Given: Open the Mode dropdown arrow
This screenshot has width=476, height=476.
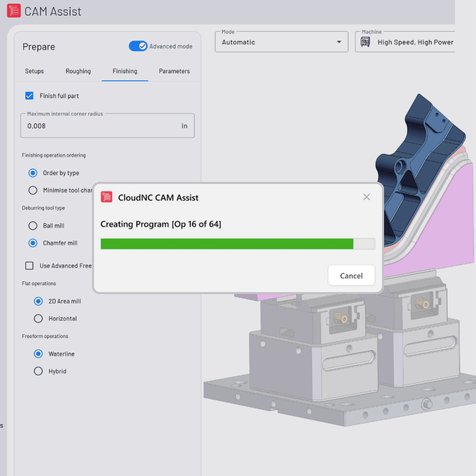Looking at the screenshot, I should click(339, 42).
